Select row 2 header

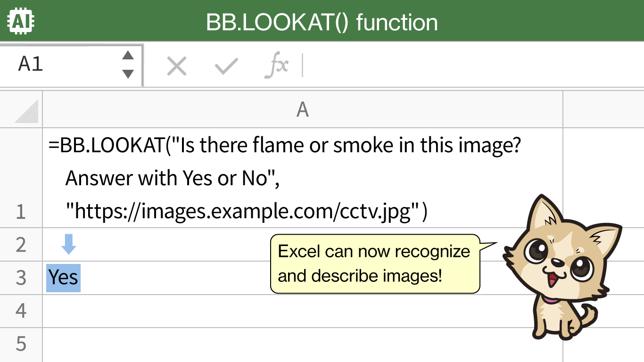tap(21, 245)
